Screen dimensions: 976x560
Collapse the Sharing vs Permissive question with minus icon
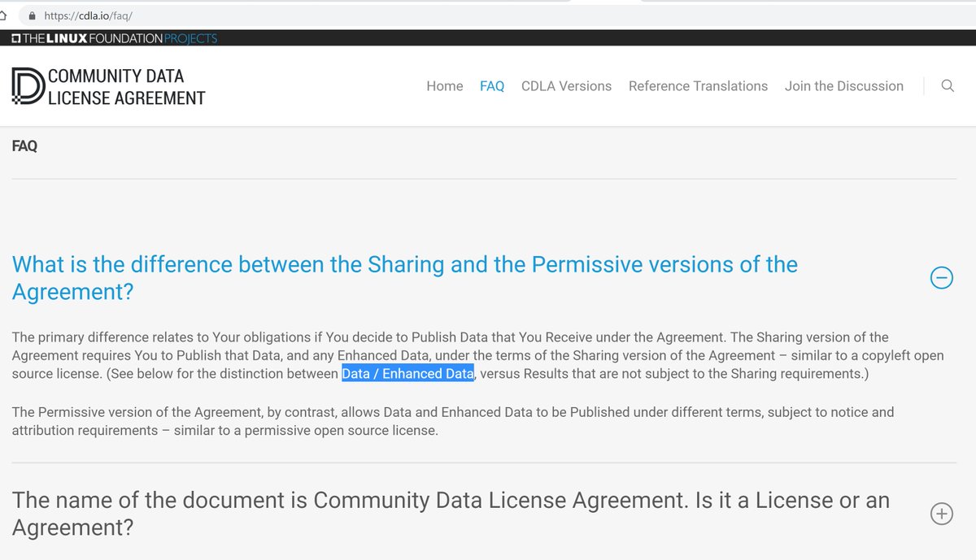pyautogui.click(x=941, y=278)
